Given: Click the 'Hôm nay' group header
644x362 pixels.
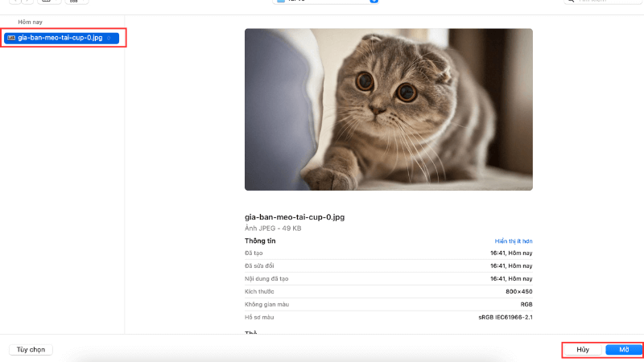Looking at the screenshot, I should [30, 23].
